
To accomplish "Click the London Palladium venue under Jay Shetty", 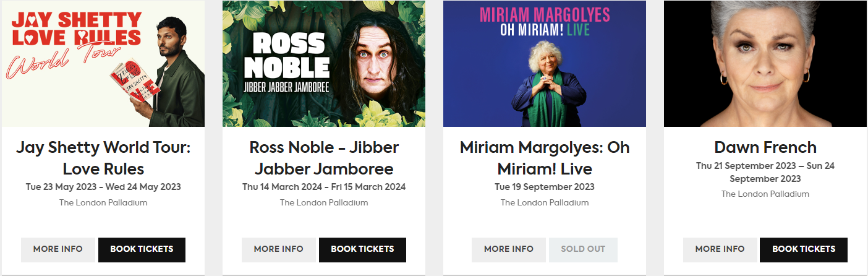I will 103,202.
